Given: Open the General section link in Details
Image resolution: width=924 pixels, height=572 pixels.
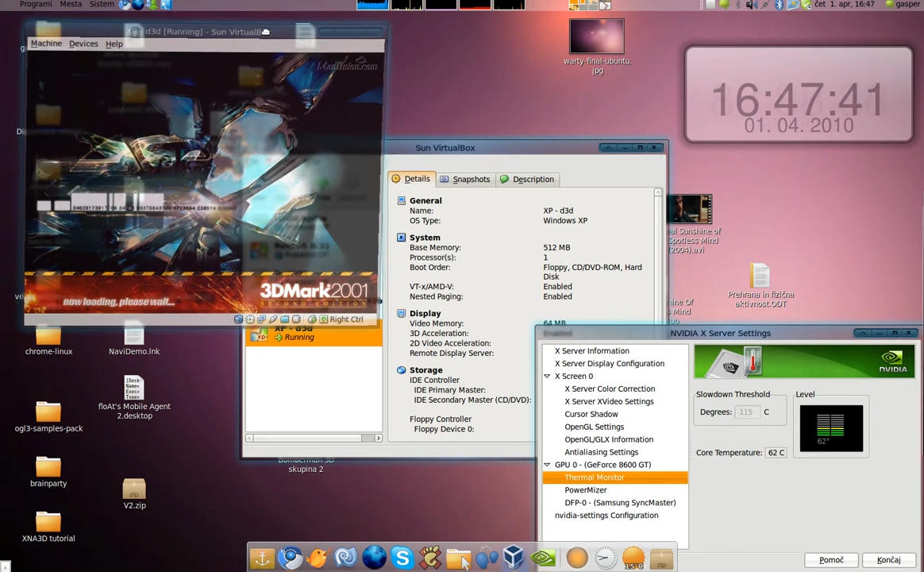Looking at the screenshot, I should tap(425, 200).
